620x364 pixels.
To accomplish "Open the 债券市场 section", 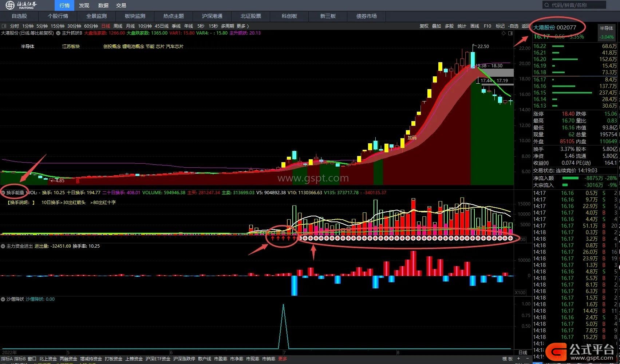I will pyautogui.click(x=367, y=16).
